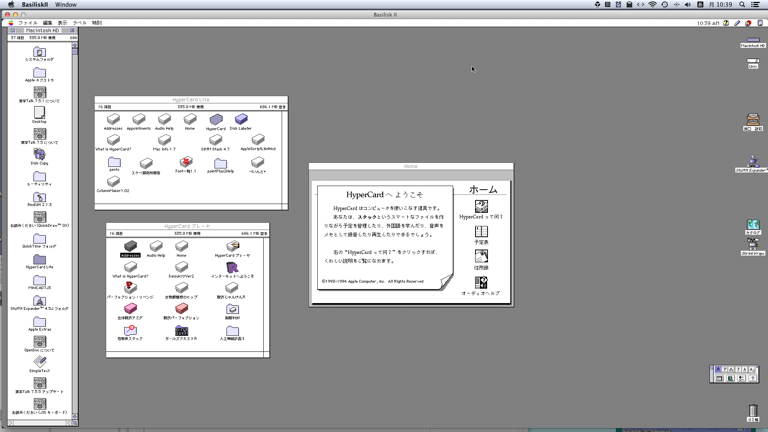Image resolution: width=768 pixels, height=432 pixels.
Task: Select the ResEdit 2.1.3 folder icon
Action: (40, 197)
